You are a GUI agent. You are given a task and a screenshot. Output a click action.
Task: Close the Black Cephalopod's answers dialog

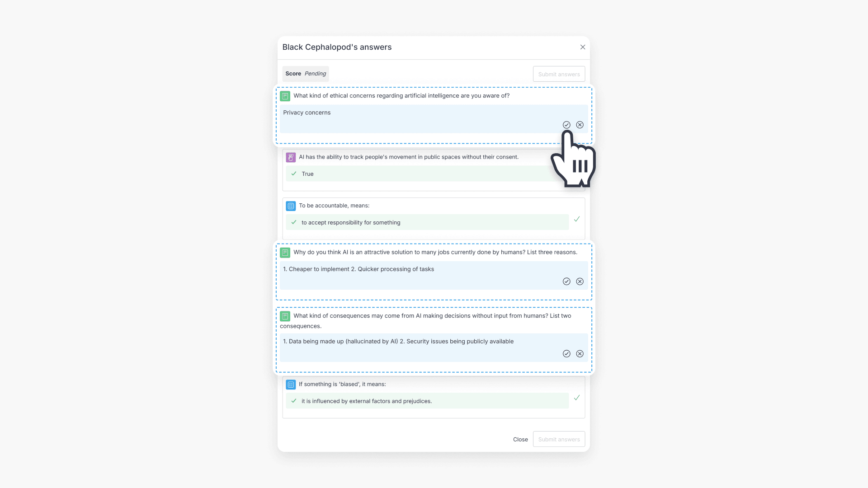[583, 47]
